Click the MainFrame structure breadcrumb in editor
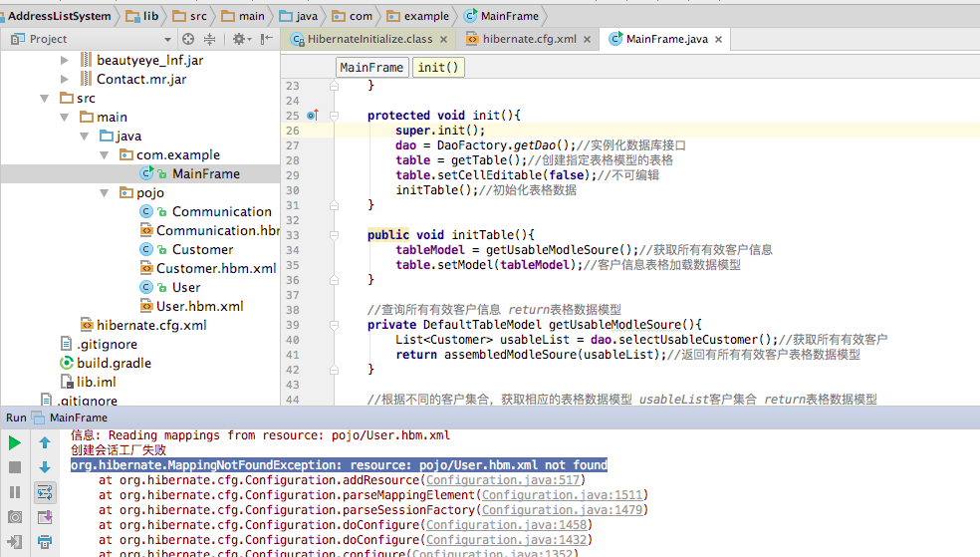The height and width of the screenshot is (557, 980). pyautogui.click(x=371, y=67)
